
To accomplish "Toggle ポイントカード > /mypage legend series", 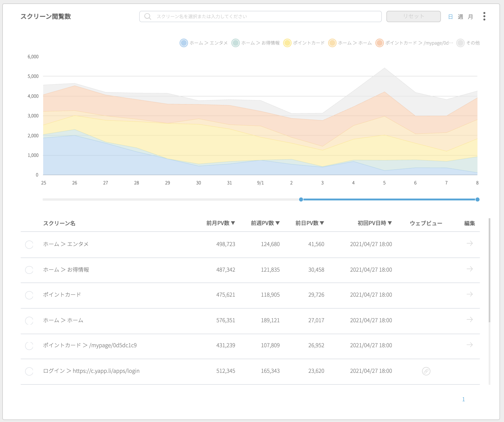I will pos(414,43).
